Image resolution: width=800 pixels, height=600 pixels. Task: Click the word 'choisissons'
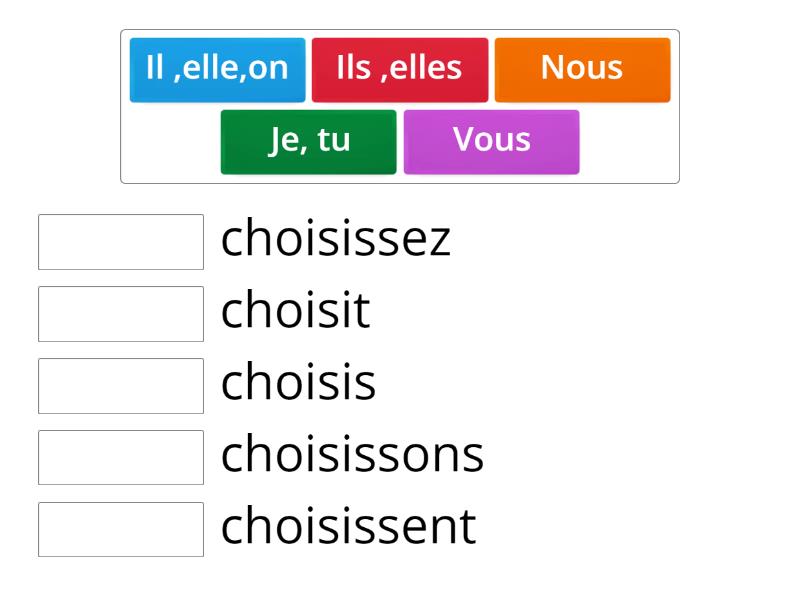(350, 455)
